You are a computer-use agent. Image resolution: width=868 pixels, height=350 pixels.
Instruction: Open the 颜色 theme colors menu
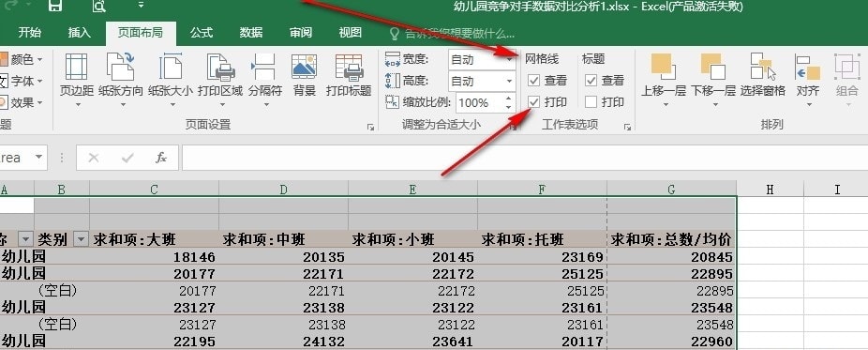[x=22, y=59]
